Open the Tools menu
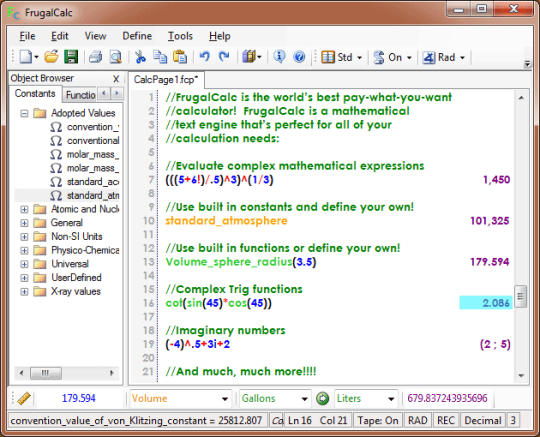 click(x=180, y=36)
